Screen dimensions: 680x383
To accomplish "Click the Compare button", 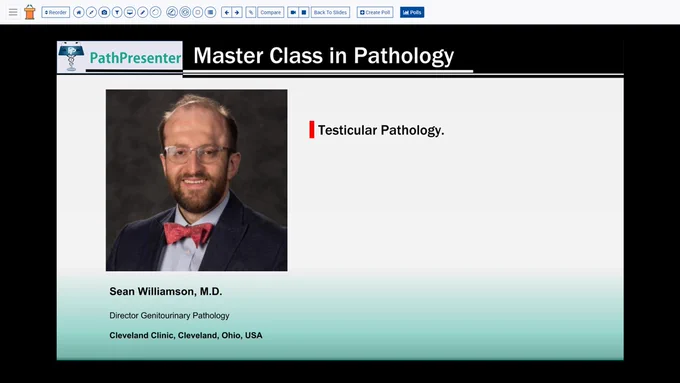I will pos(271,12).
